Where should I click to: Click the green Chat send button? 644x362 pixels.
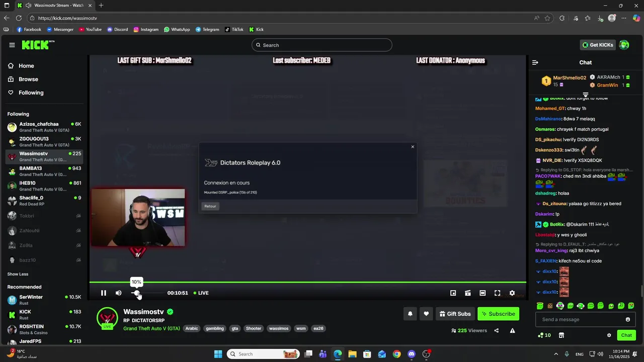[x=626, y=335]
